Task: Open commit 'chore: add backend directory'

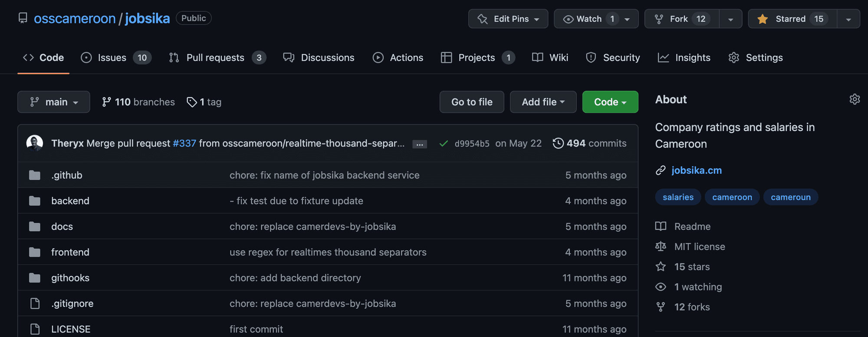Action: click(x=295, y=278)
